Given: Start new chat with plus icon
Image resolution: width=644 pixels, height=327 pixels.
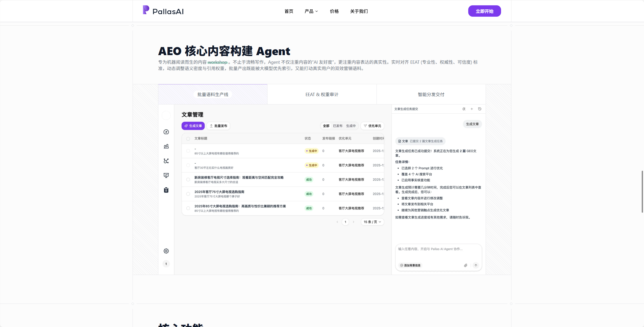Looking at the screenshot, I should [x=472, y=109].
